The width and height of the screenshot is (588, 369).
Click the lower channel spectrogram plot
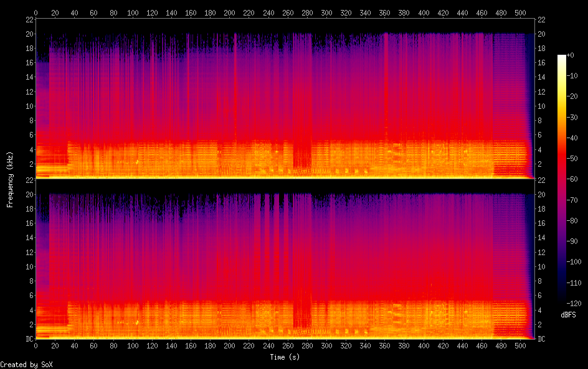click(285, 259)
